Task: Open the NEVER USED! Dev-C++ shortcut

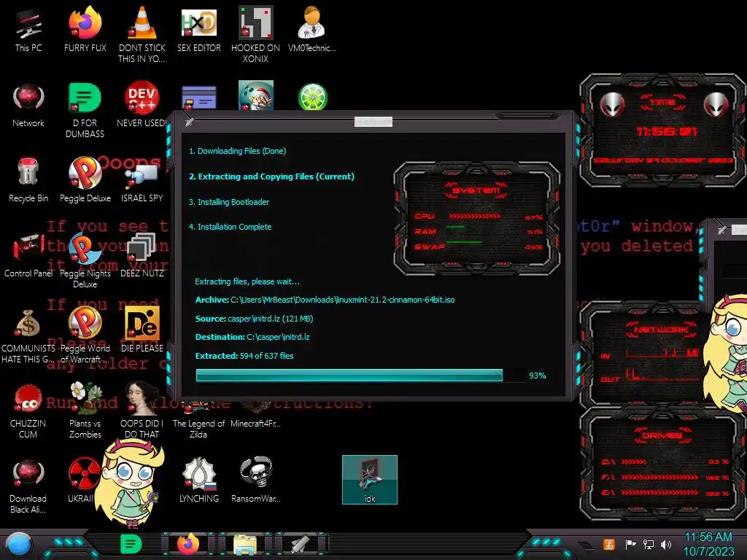Action: coord(142,105)
